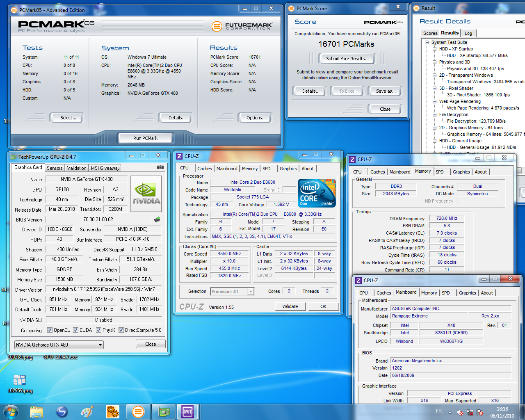Viewport: 525px width, 420px height.
Task: Open the Processor #1 selection dropdown
Action: (232, 292)
